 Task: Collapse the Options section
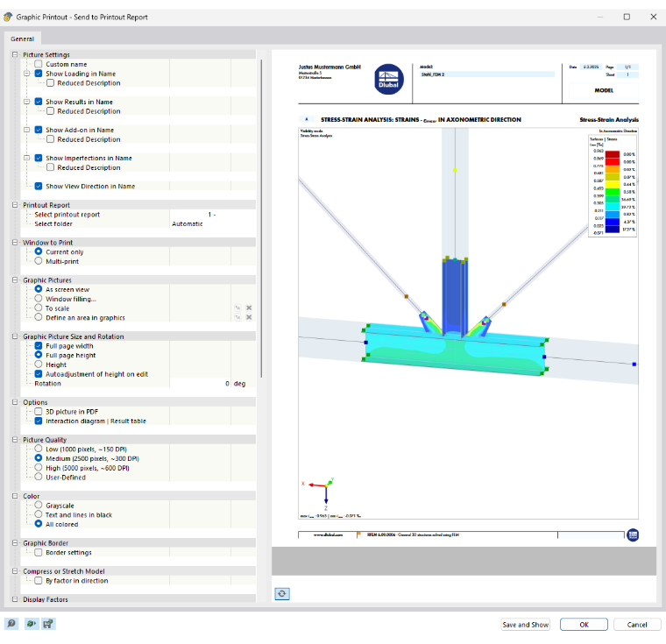[x=15, y=402]
